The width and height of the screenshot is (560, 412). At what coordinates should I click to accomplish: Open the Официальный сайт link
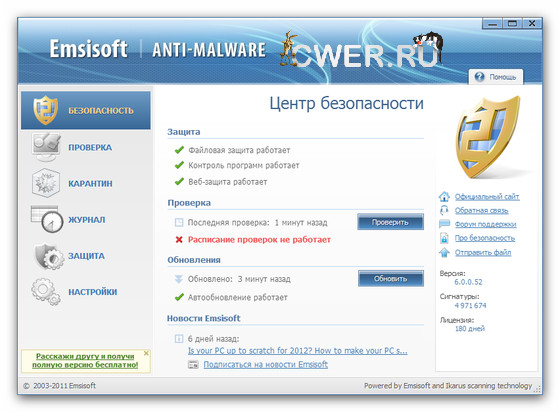tap(487, 197)
